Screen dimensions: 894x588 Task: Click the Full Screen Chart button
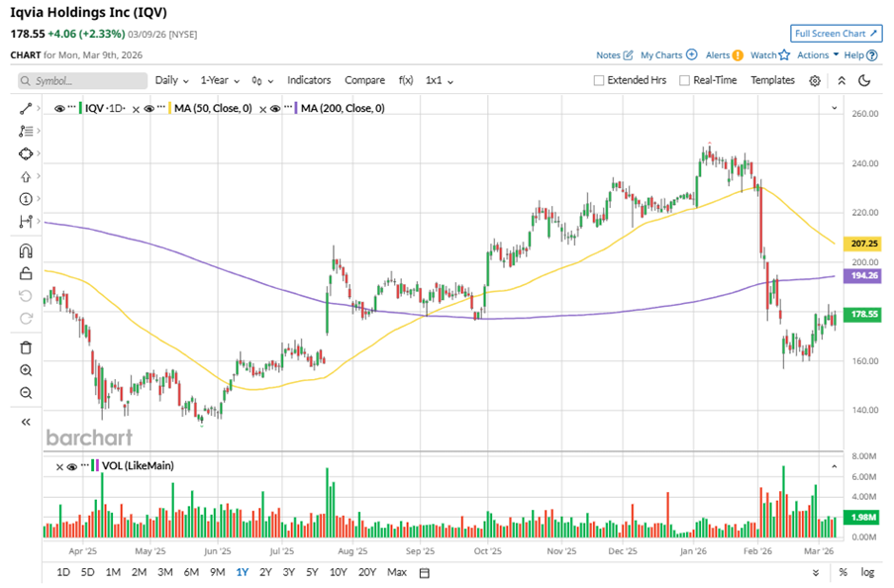click(x=836, y=34)
